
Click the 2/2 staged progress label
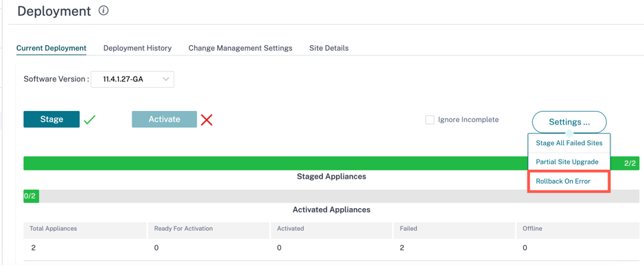point(630,163)
